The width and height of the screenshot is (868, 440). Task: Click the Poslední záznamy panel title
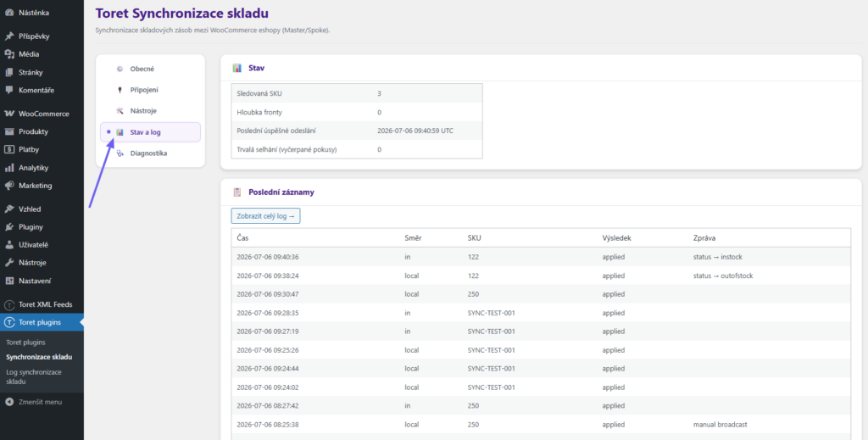(x=281, y=192)
